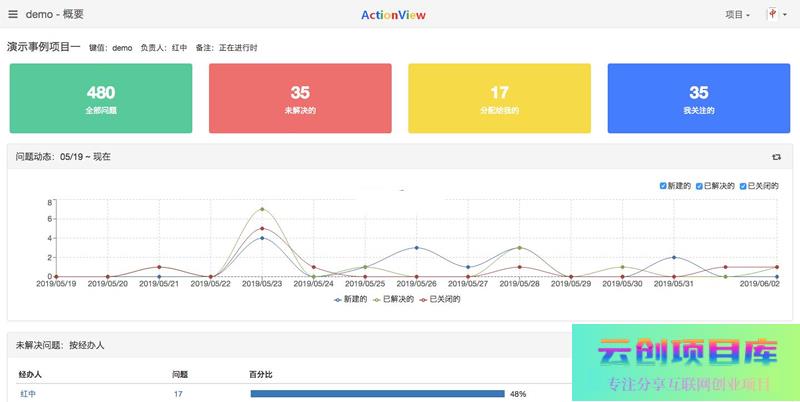Uncheck the 已解决的 checkbox
The height and width of the screenshot is (402, 800).
(x=699, y=186)
